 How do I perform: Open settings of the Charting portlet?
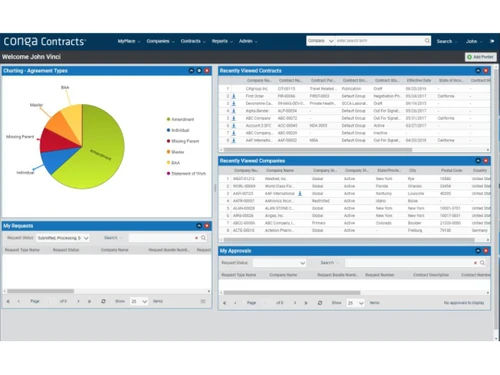199,71
